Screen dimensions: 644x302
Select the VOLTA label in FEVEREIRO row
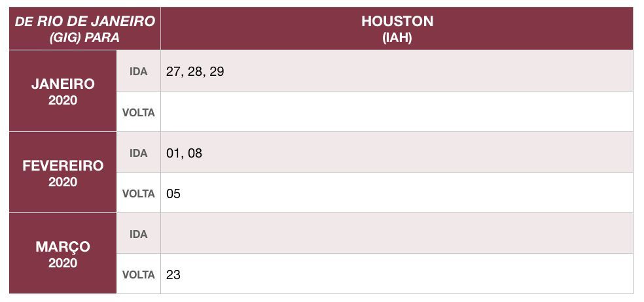click(x=138, y=193)
